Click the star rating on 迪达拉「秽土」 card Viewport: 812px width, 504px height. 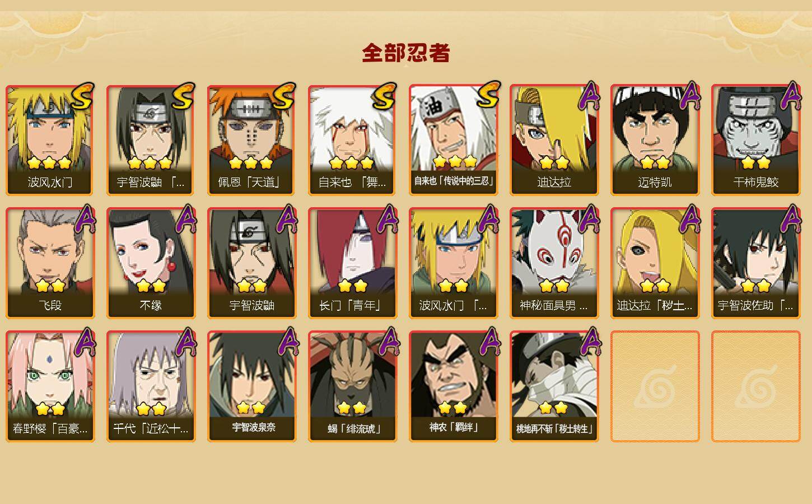click(655, 286)
